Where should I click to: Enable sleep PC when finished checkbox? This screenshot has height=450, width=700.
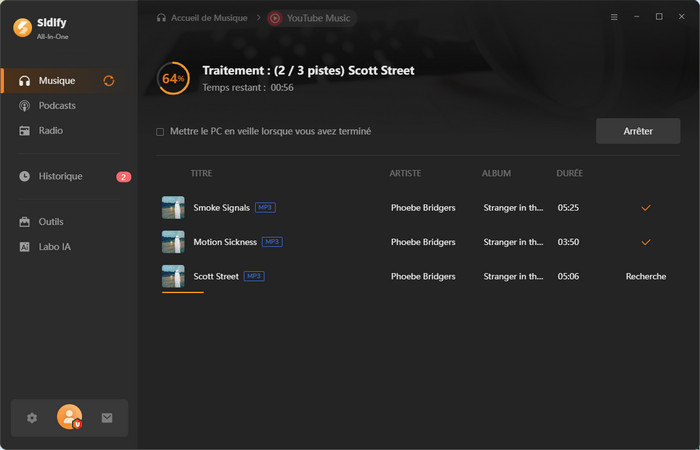click(x=160, y=132)
